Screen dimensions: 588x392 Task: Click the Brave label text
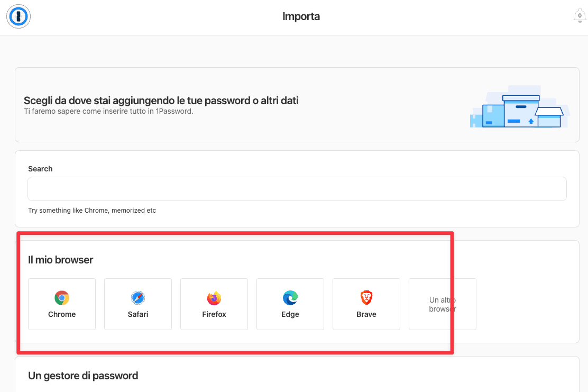tap(366, 314)
